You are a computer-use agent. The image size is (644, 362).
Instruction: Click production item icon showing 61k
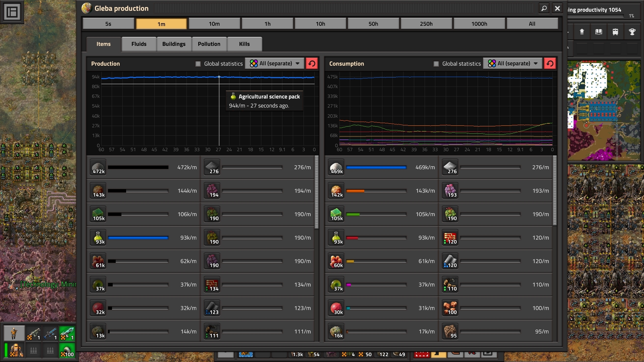click(98, 261)
